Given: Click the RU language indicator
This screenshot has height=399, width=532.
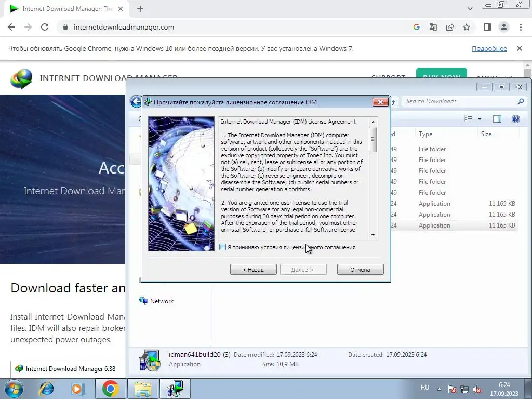Looking at the screenshot, I should pyautogui.click(x=425, y=387).
